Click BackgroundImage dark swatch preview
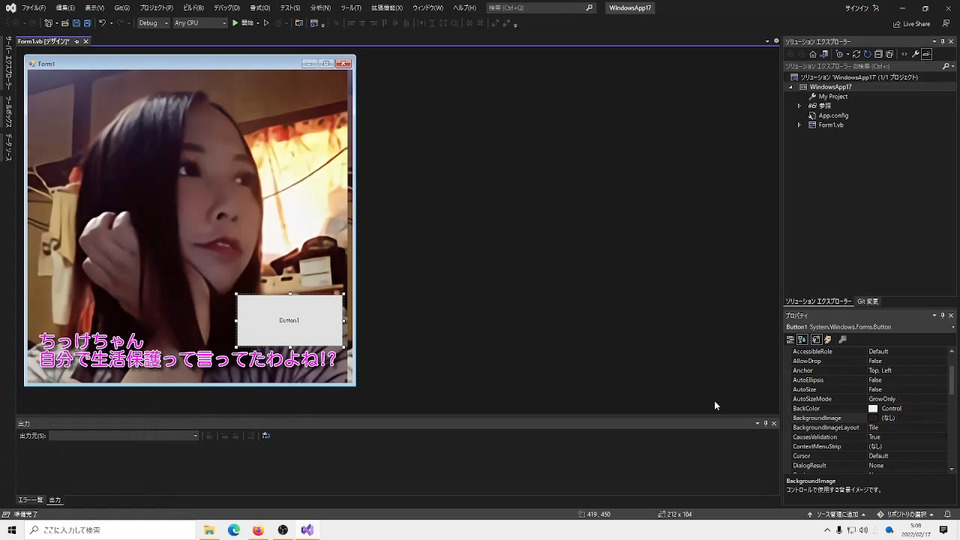 (x=872, y=418)
